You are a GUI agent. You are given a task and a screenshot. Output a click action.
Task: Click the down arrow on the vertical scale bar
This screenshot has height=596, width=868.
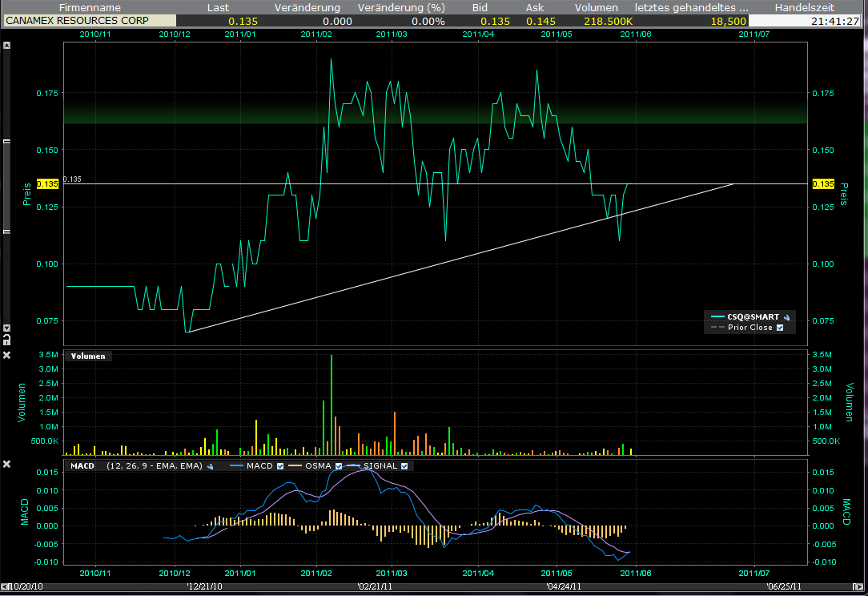[x=7, y=328]
